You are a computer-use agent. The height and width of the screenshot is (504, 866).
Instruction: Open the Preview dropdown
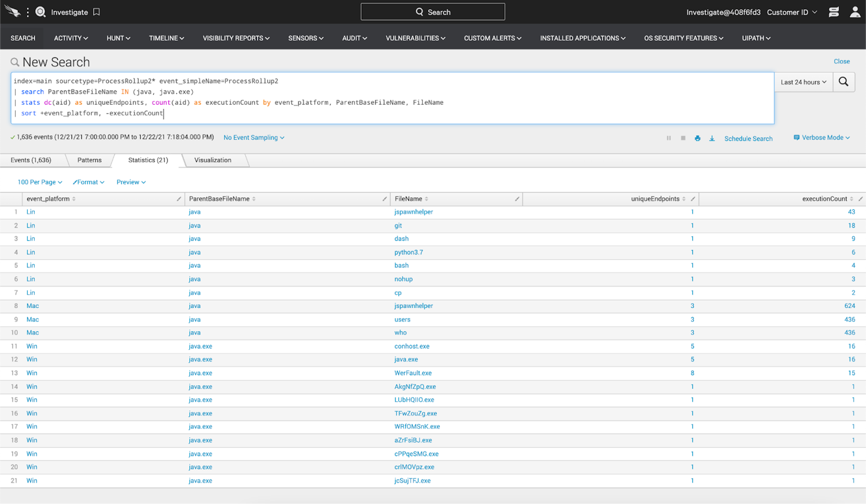(131, 182)
